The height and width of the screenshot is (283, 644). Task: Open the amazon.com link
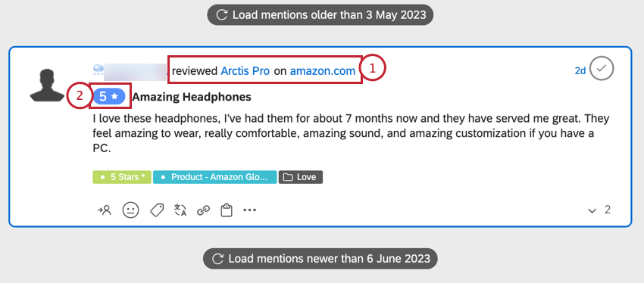(323, 71)
